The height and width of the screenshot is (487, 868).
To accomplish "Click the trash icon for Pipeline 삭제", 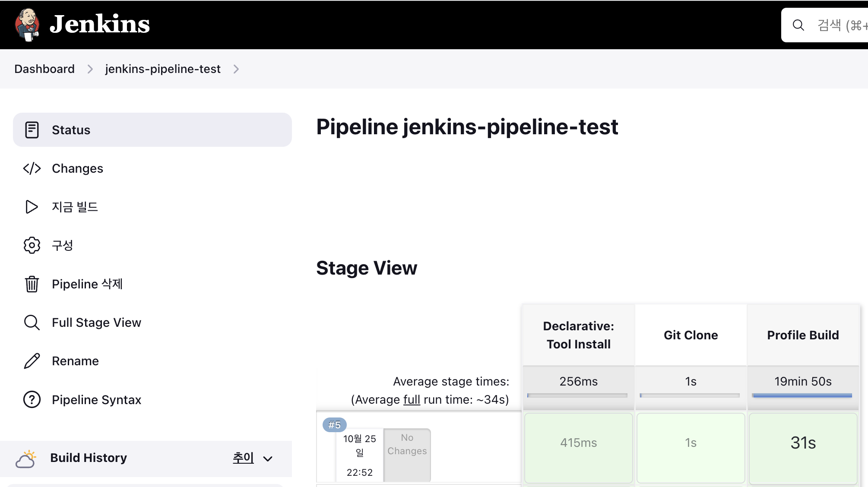I will tap(32, 284).
